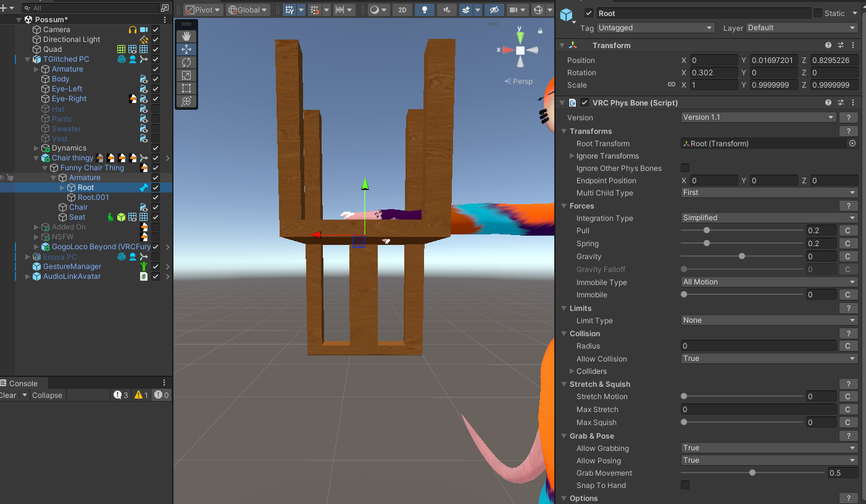Click the Gravity slider handle
Screen dimensions: 866x504
742,256
